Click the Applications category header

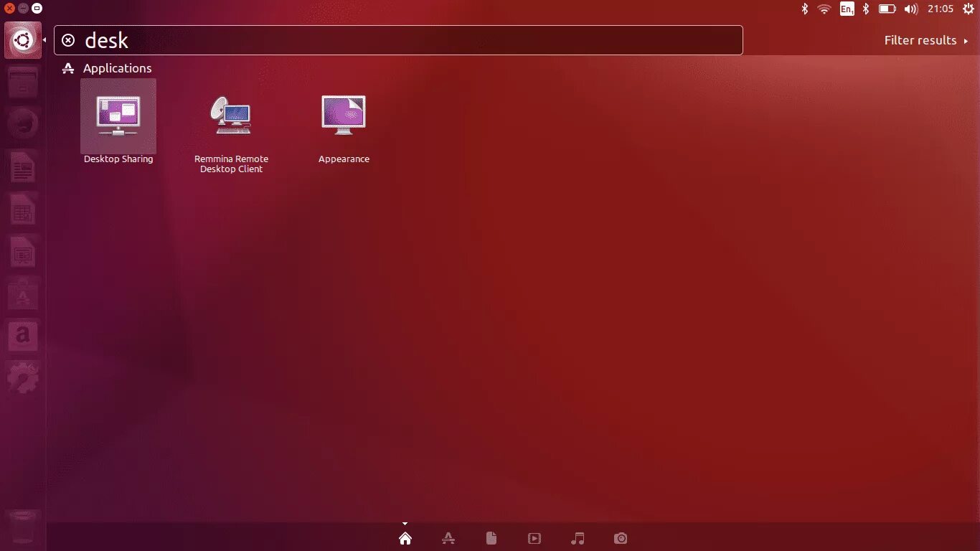pos(117,68)
